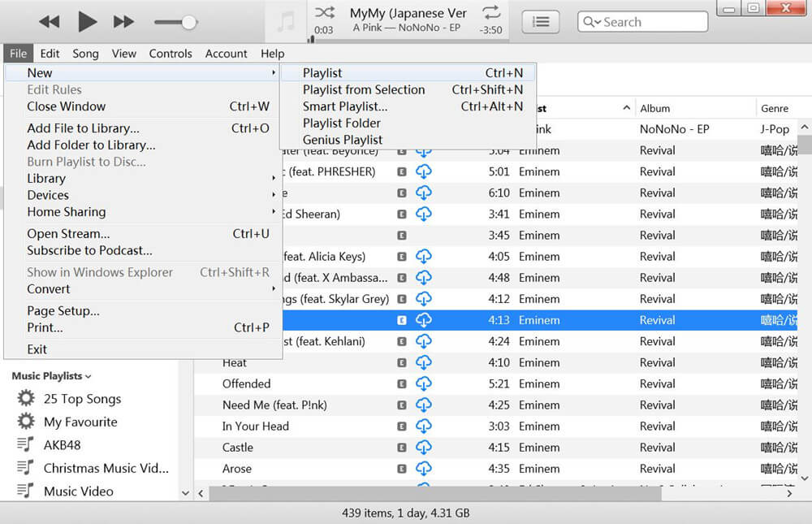Download cloud icon for Heat song
The image size is (812, 524).
(x=424, y=362)
